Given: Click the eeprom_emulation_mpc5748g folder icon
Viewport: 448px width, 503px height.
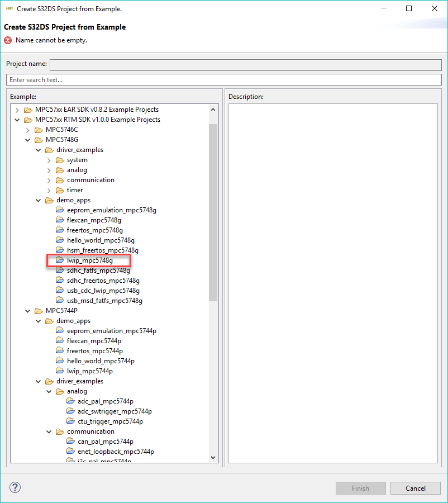Looking at the screenshot, I should [60, 210].
